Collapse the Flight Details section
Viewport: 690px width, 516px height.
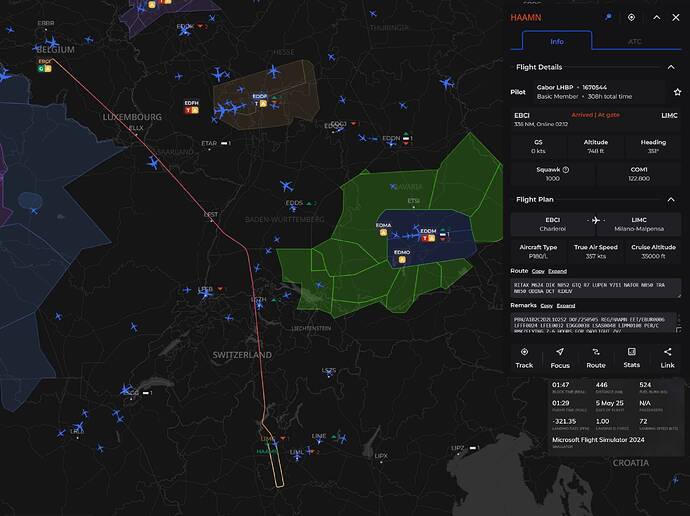coord(671,67)
